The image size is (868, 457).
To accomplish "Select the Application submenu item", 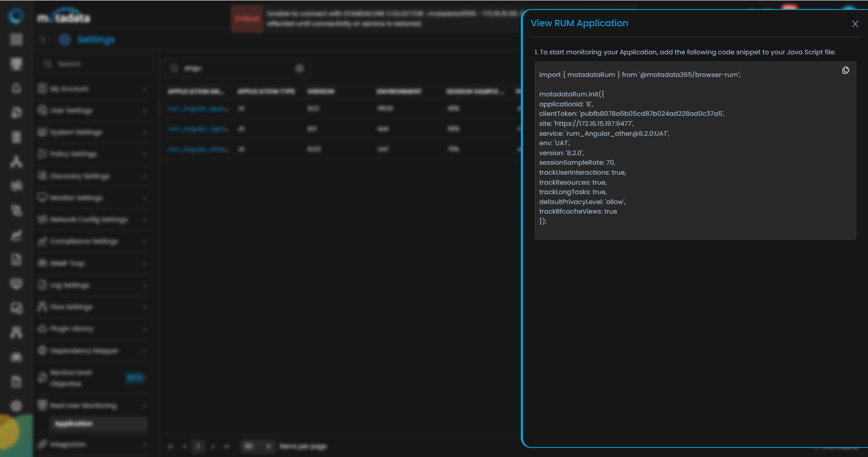I will pyautogui.click(x=74, y=424).
